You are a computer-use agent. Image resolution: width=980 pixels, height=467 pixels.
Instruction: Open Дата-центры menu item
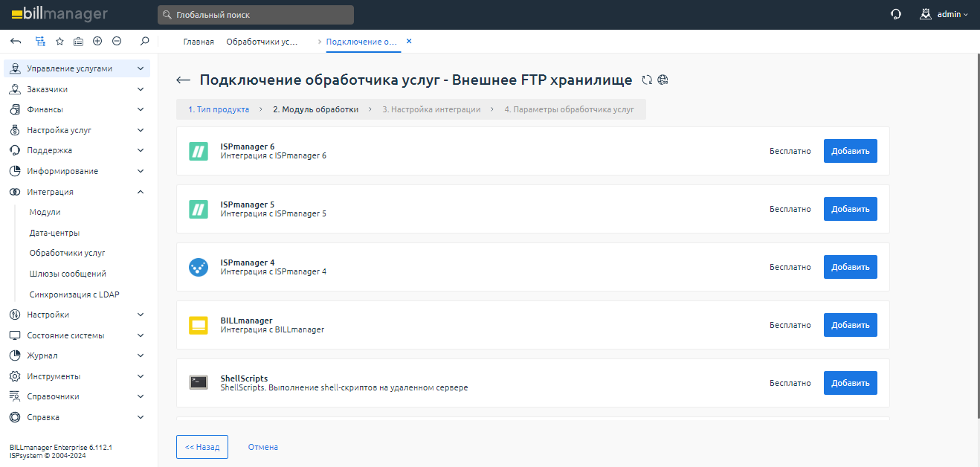coord(54,233)
